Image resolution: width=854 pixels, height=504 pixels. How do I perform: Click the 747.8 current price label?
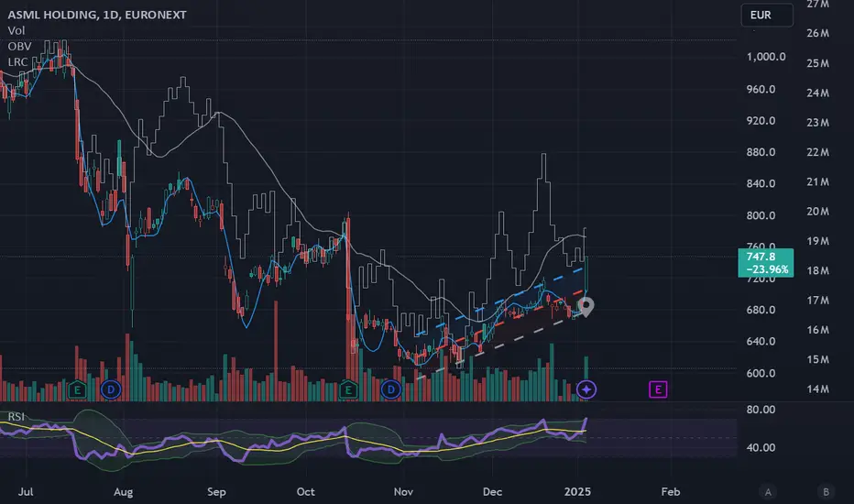[x=766, y=263]
